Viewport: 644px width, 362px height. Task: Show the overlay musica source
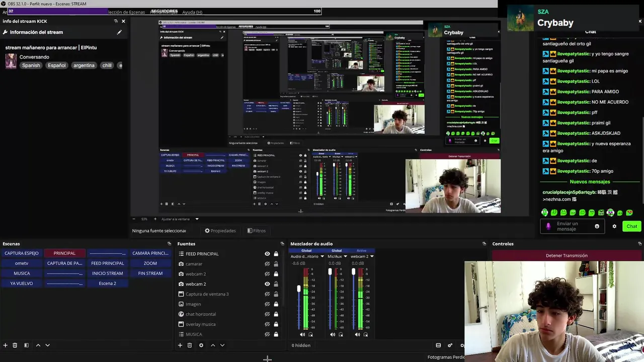(x=267, y=324)
